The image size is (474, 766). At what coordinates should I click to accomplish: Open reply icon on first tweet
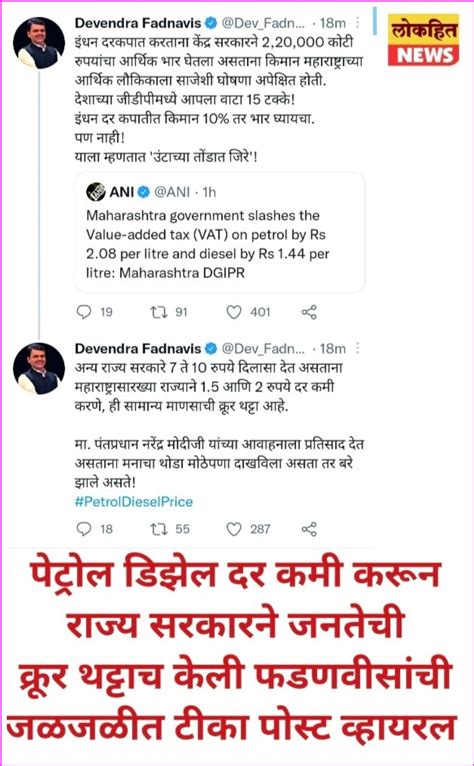tap(84, 312)
